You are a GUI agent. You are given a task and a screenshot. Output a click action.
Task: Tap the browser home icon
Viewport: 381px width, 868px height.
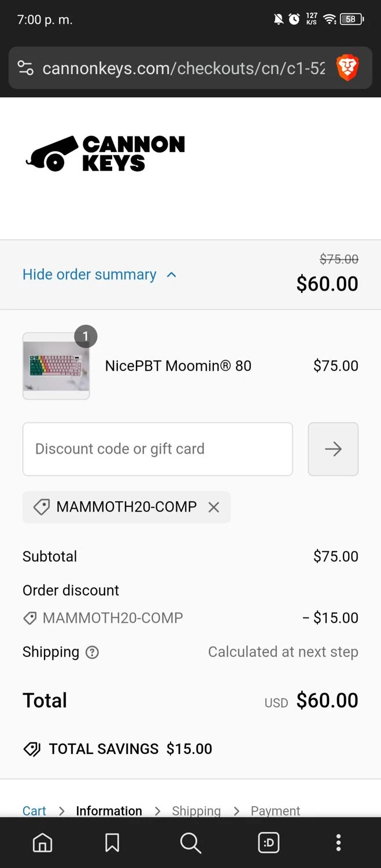click(42, 843)
